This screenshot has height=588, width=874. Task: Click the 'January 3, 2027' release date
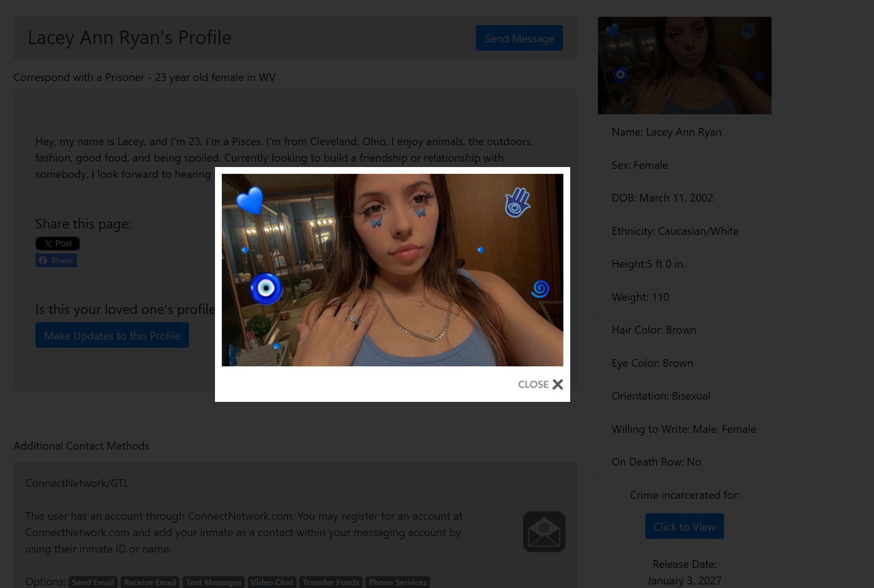[x=685, y=581]
